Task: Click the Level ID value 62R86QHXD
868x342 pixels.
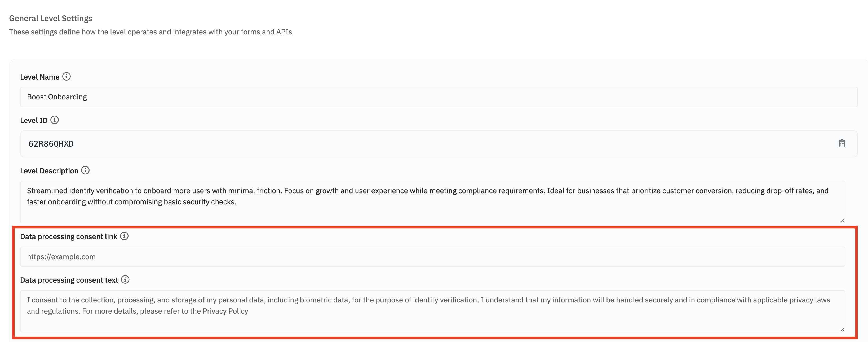Action: click(51, 144)
